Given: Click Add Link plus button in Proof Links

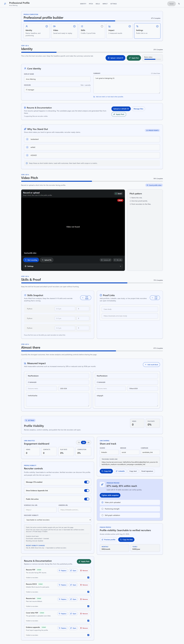Looking at the screenshot, I should [155, 297].
